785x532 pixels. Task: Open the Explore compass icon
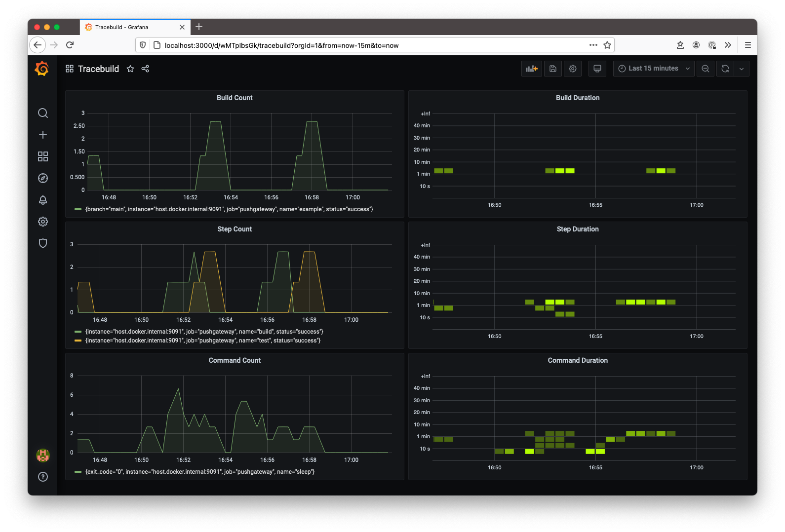43,178
